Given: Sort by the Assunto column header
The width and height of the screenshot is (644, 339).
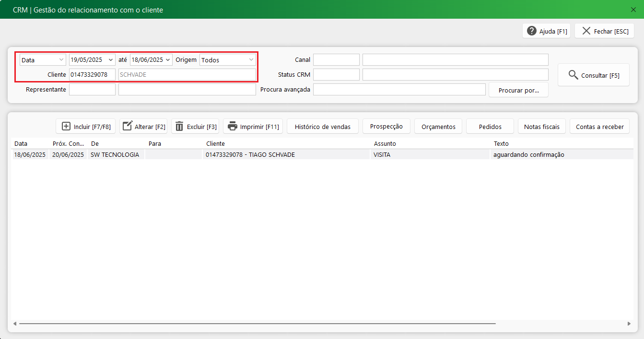Looking at the screenshot, I should click(x=385, y=143).
